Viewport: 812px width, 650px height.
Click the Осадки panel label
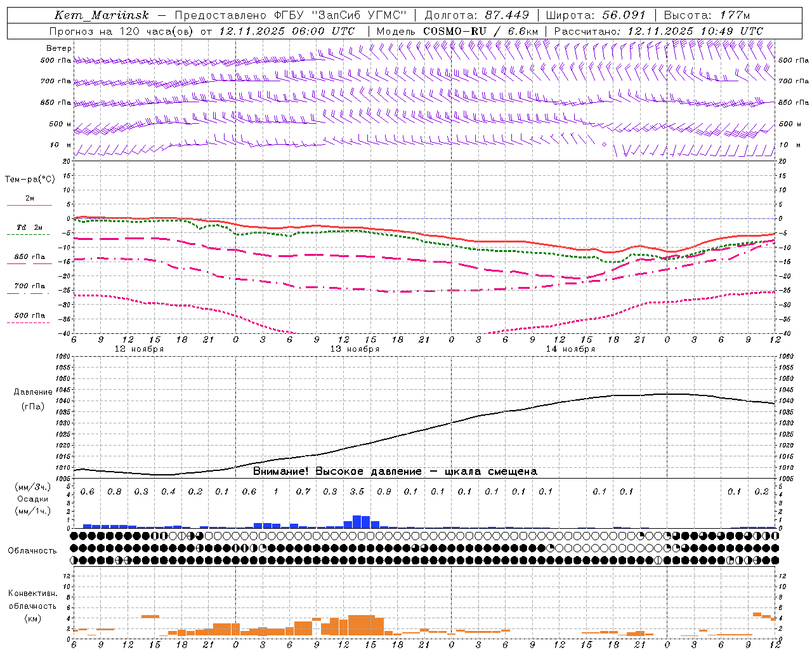pyautogui.click(x=33, y=500)
